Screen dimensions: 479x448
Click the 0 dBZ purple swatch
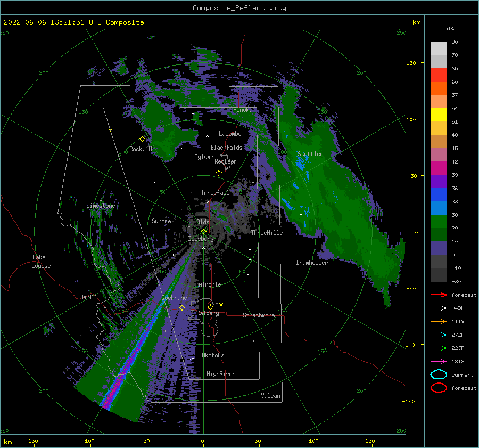coord(439,248)
